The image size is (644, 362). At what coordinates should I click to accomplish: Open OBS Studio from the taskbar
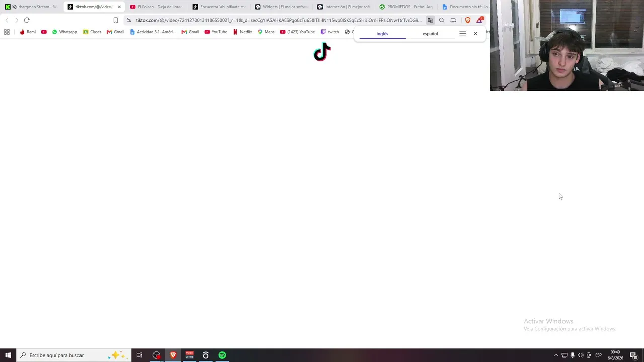click(156, 355)
